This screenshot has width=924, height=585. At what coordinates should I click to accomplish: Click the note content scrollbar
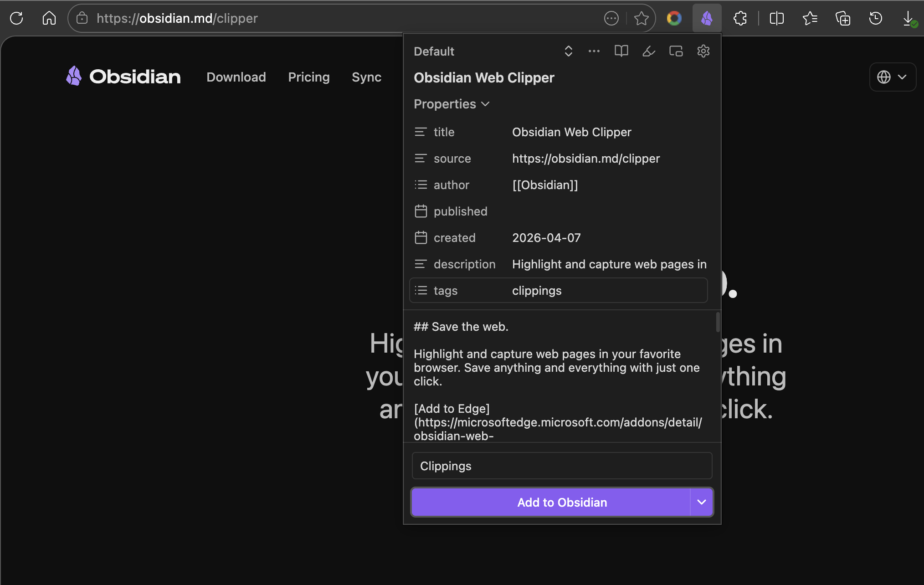(718, 322)
